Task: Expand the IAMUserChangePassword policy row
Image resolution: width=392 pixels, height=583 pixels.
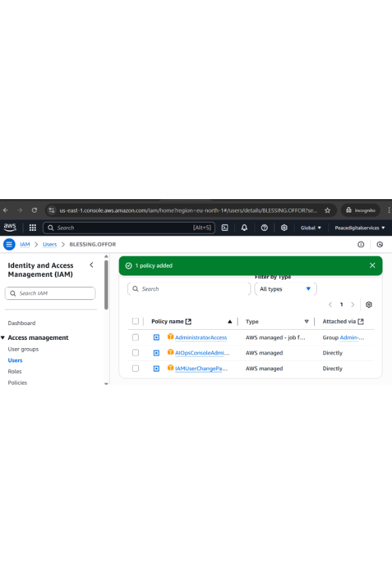Action: (x=156, y=368)
